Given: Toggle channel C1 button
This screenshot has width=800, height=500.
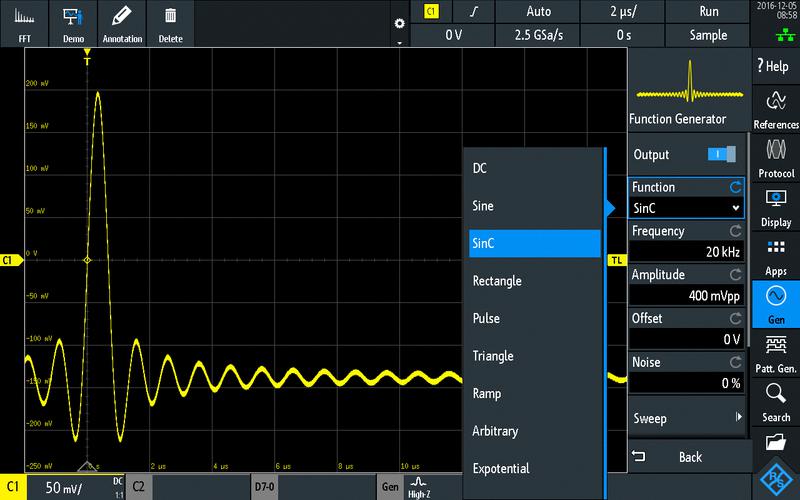Looking at the screenshot, I should pos(13,487).
